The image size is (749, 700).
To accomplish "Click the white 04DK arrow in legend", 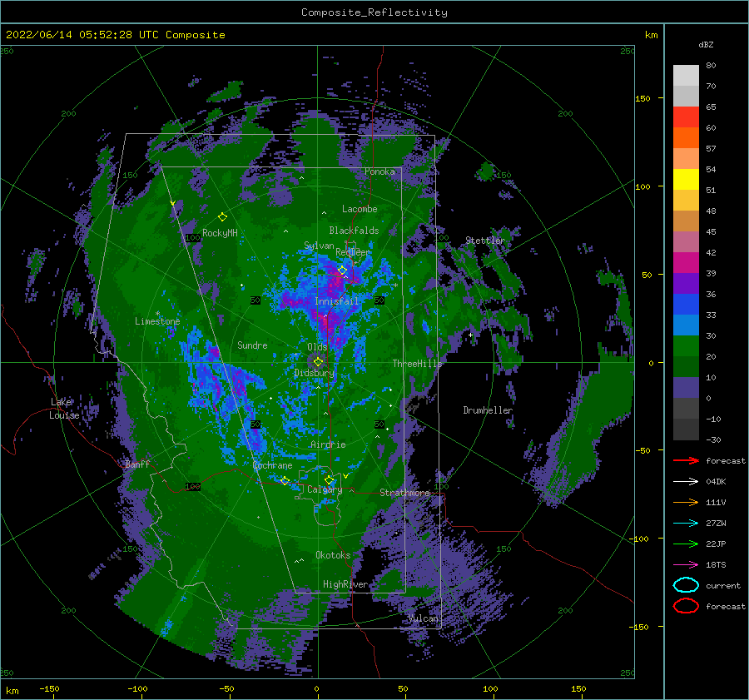I will (686, 482).
